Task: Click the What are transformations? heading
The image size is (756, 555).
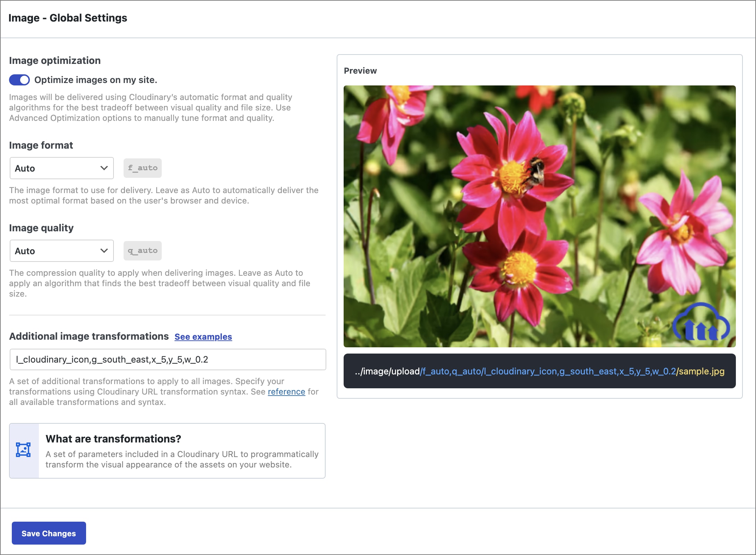Action: pyautogui.click(x=114, y=439)
